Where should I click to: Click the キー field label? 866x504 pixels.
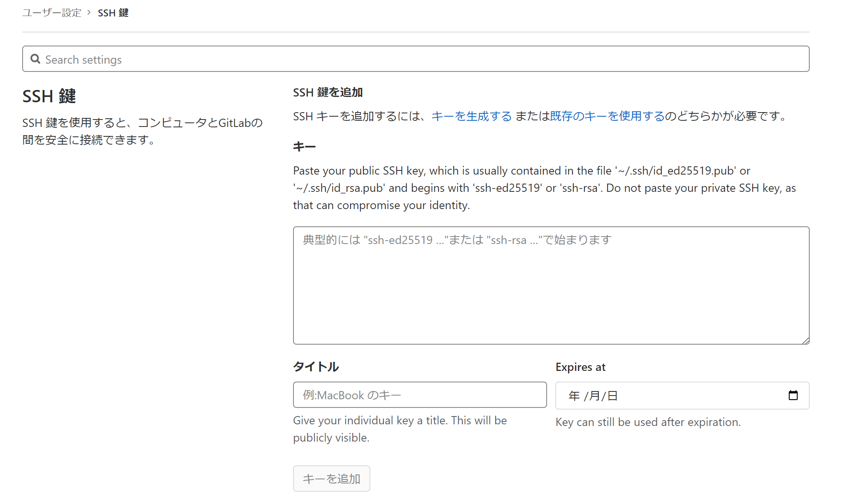(x=304, y=147)
